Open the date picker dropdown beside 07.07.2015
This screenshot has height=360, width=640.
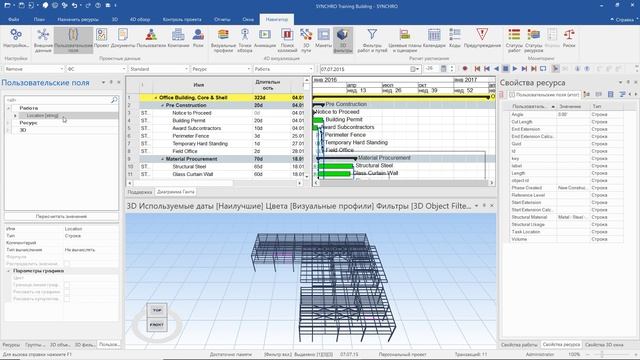tap(414, 69)
